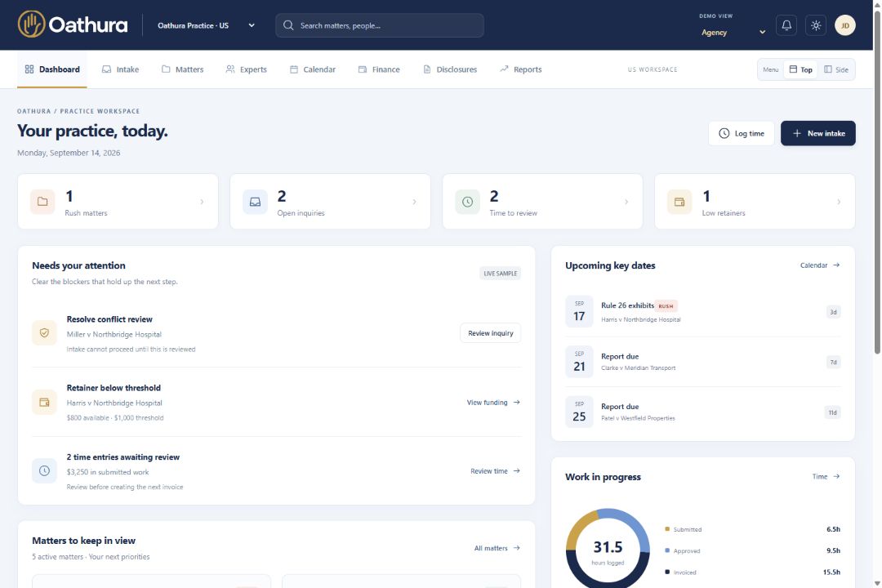Open the Time to review card chevron
Viewport: 882px width, 588px height.
coord(626,202)
